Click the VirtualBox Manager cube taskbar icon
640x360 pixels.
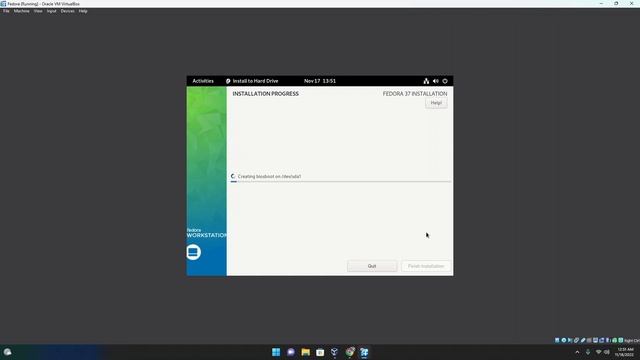pos(334,352)
